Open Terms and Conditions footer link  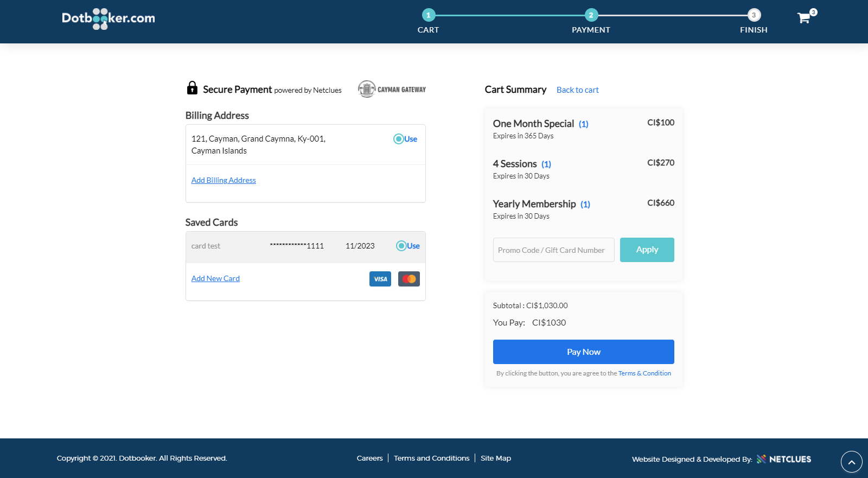click(x=432, y=458)
